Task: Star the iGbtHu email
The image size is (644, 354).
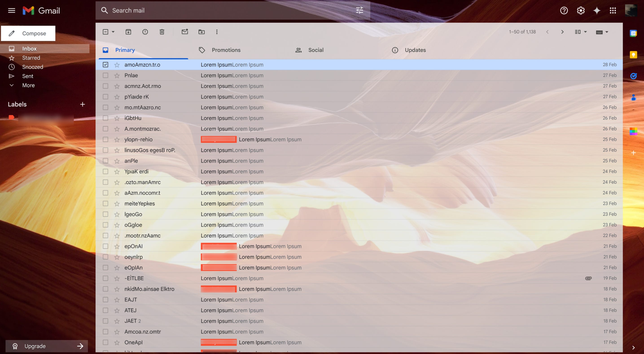Action: 117,118
